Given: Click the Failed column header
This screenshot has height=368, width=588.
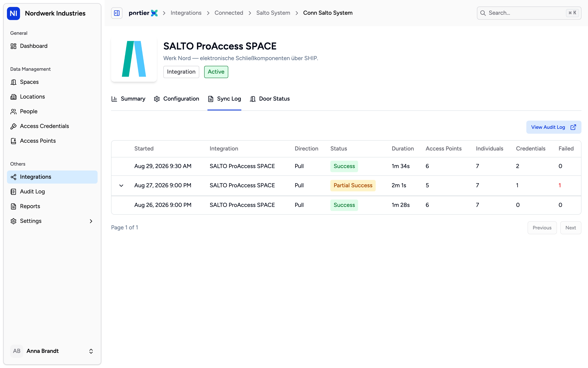Looking at the screenshot, I should [566, 149].
